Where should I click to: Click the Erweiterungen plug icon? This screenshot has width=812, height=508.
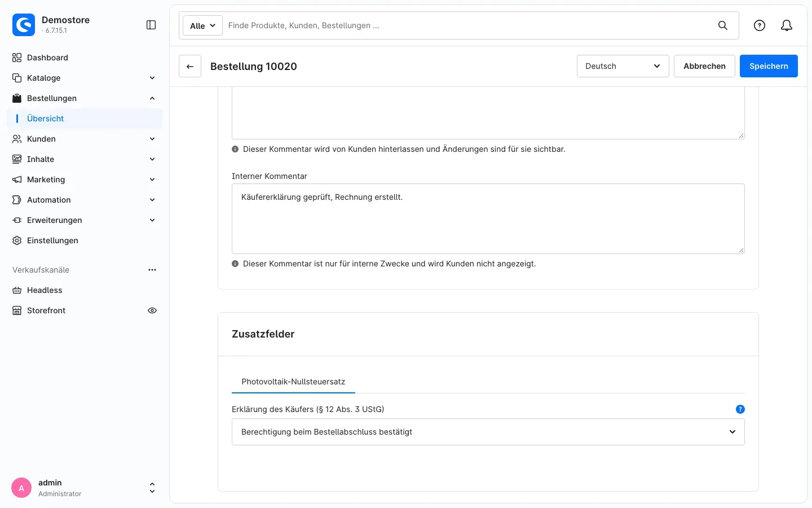17,220
